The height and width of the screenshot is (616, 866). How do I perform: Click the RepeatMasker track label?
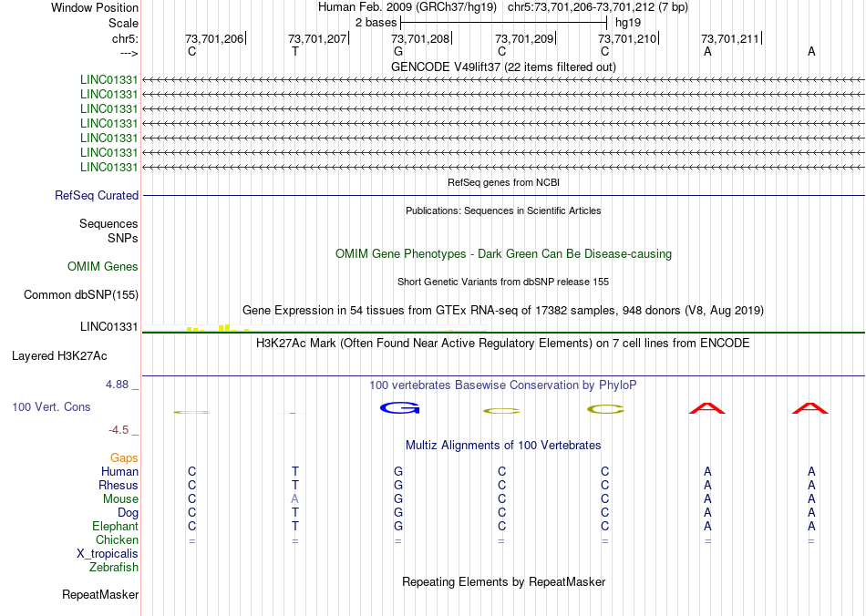pos(100,595)
